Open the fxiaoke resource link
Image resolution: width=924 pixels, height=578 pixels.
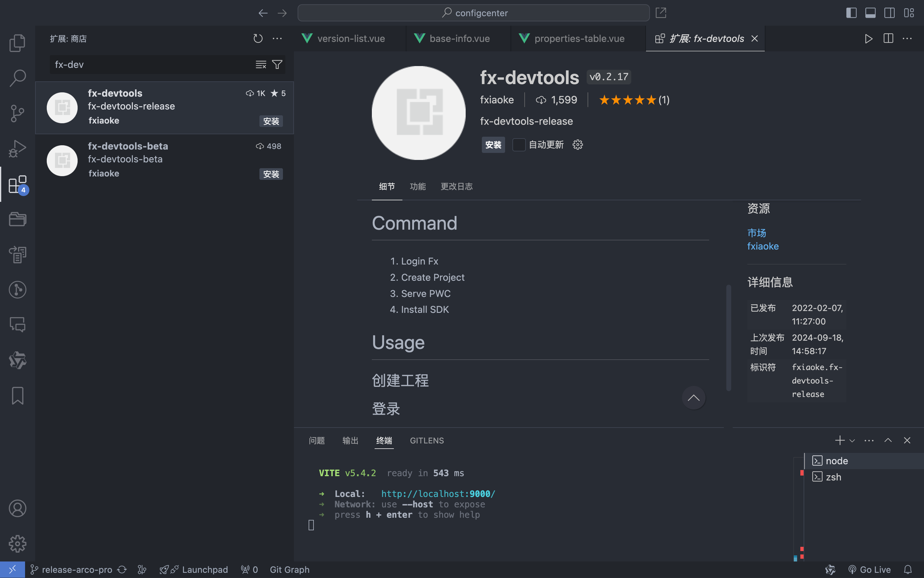(762, 246)
